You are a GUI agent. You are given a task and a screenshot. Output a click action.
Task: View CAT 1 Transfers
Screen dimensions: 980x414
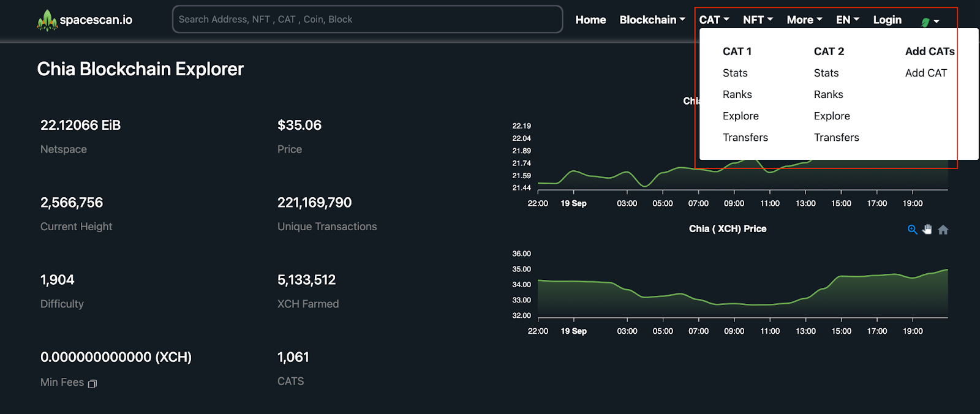click(745, 137)
